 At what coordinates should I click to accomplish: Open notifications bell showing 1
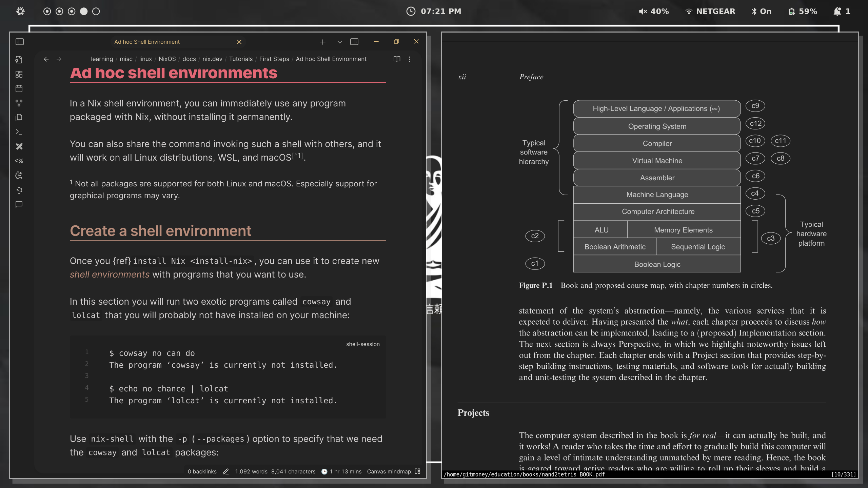[x=842, y=11]
